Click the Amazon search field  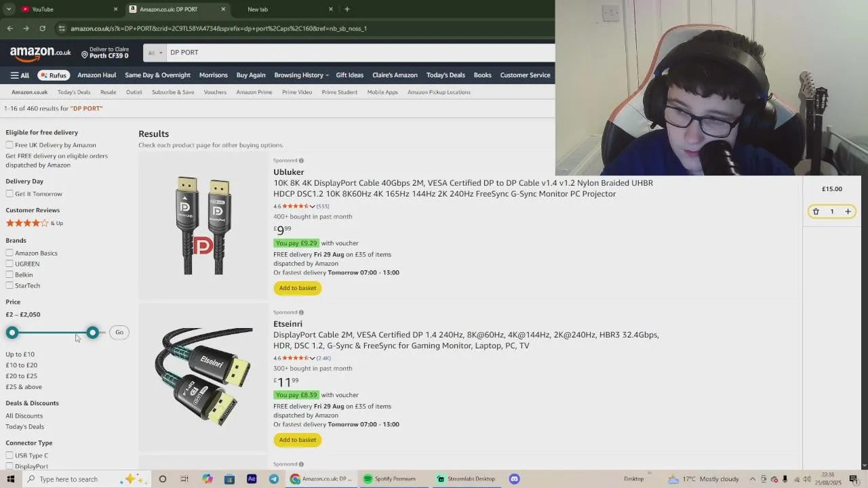point(359,53)
